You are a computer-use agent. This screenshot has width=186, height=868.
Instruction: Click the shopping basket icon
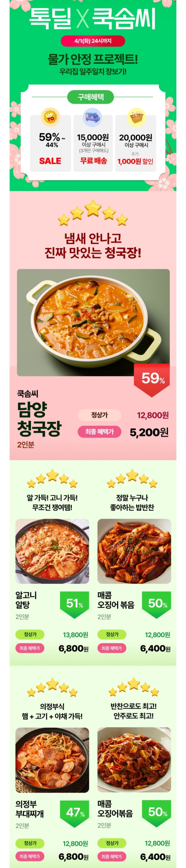136,117
